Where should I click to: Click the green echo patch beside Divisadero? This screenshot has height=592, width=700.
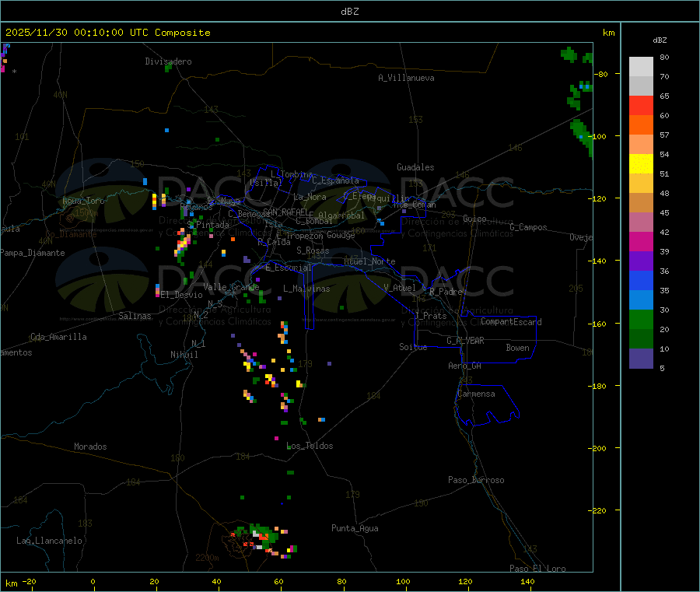click(x=168, y=68)
